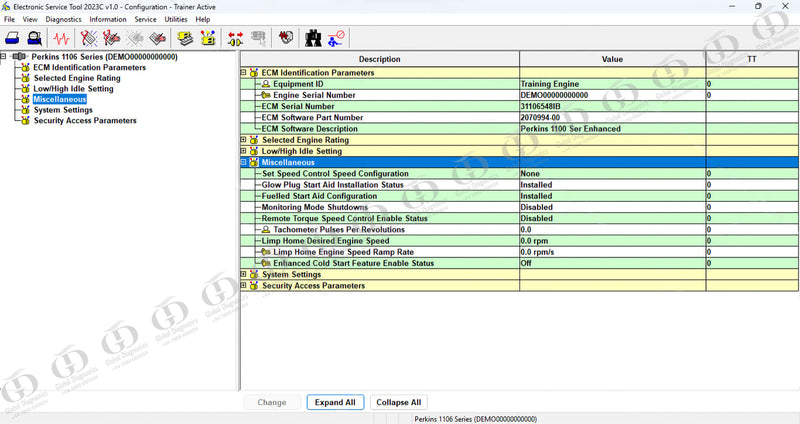Click the TT column header
Screen dimensions: 800x424
coord(752,59)
